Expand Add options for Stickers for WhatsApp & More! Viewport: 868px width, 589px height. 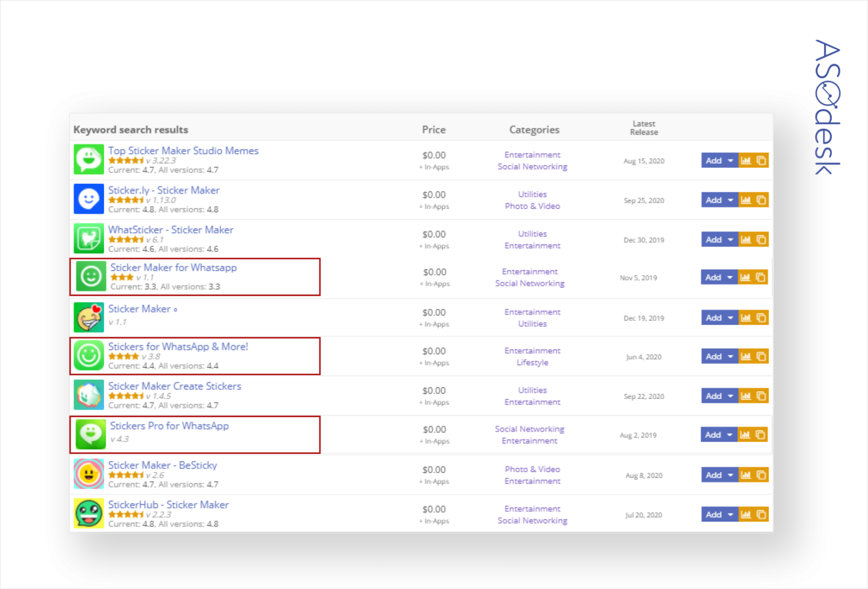coord(730,356)
